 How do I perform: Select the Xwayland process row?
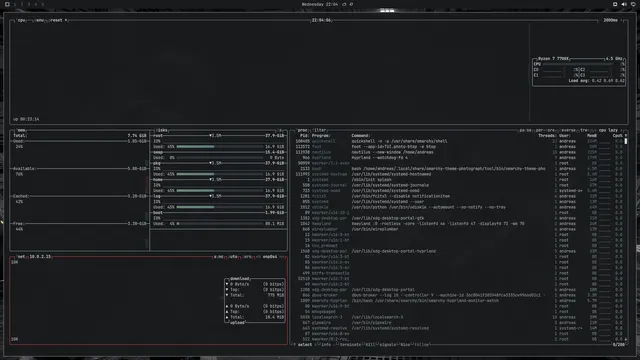click(459, 224)
